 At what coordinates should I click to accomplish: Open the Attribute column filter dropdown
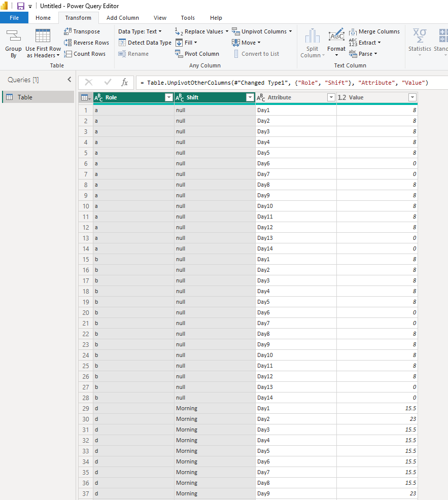(x=331, y=97)
